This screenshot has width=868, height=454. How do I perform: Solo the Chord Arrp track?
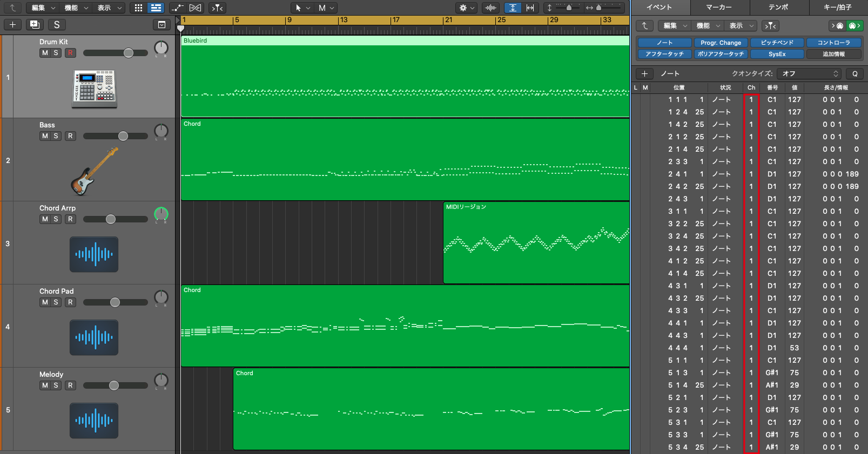pyautogui.click(x=56, y=219)
